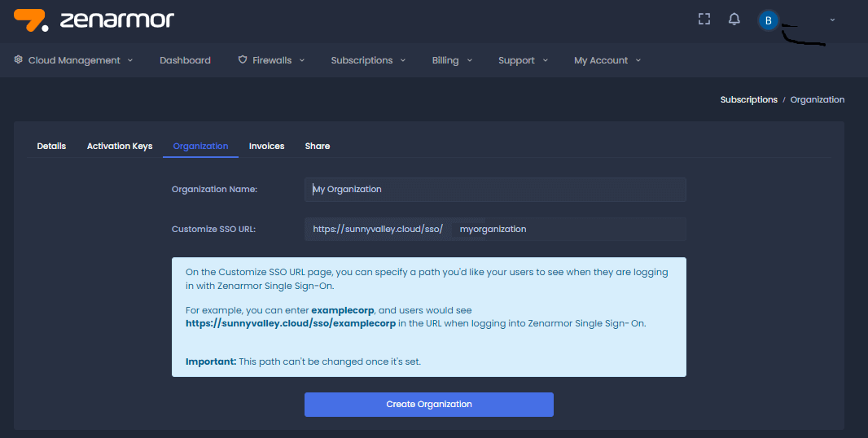The image size is (868, 438).
Task: Click the Zenarmor logo
Action: click(x=94, y=20)
